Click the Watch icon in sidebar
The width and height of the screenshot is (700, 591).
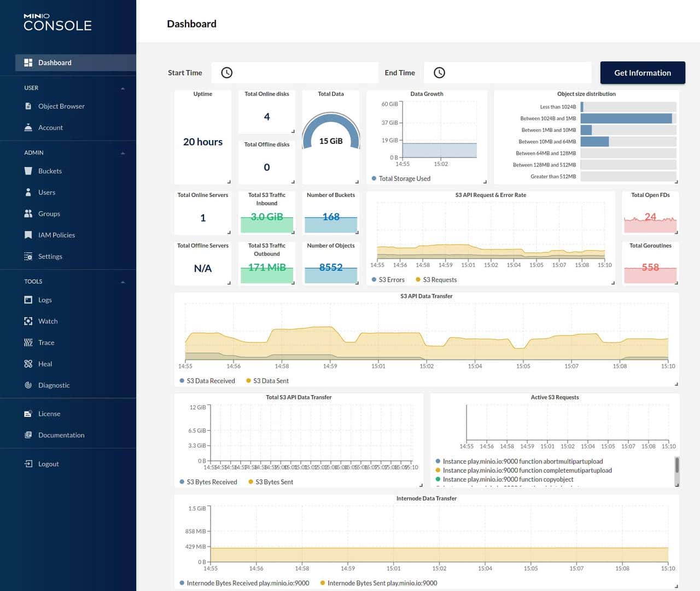[x=28, y=321]
